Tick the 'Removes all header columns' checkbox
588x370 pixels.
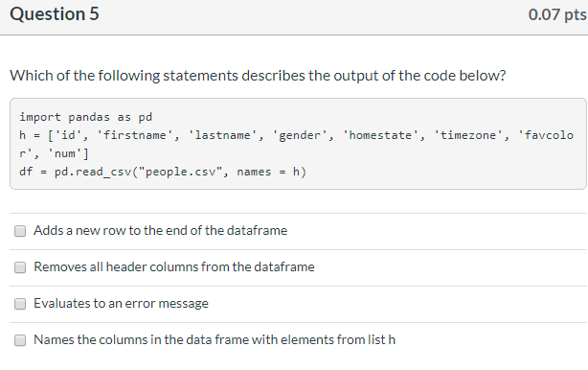click(20, 267)
